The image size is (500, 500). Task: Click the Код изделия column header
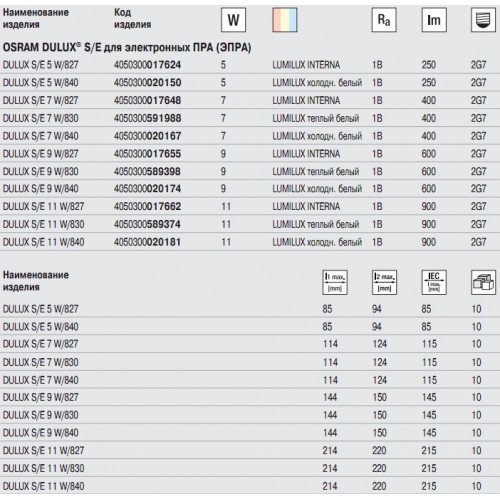[x=132, y=18]
